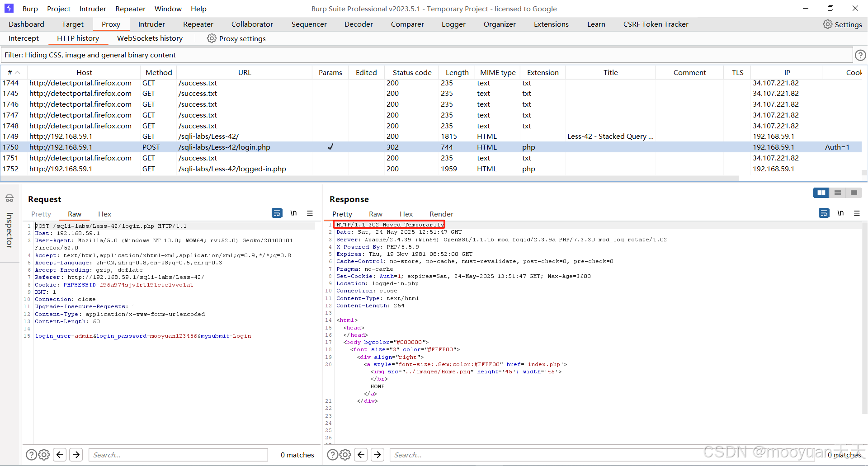The width and height of the screenshot is (868, 466).
Task: Switch to the Repeater tool tab
Action: point(198,24)
